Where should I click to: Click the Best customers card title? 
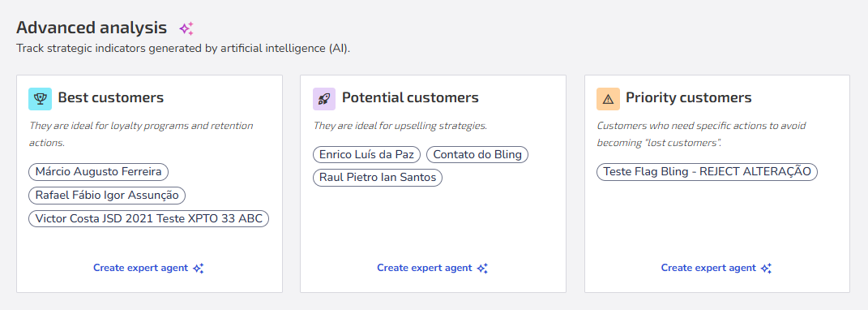(x=111, y=98)
